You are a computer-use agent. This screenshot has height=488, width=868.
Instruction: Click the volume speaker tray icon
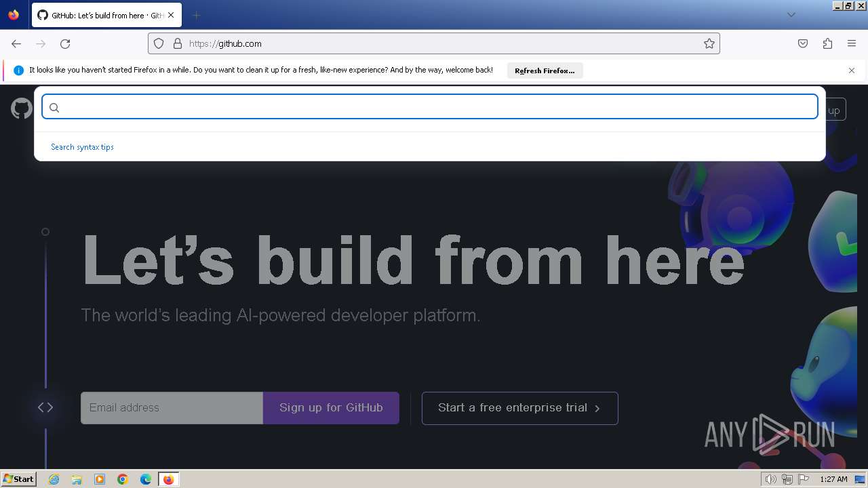point(770,479)
